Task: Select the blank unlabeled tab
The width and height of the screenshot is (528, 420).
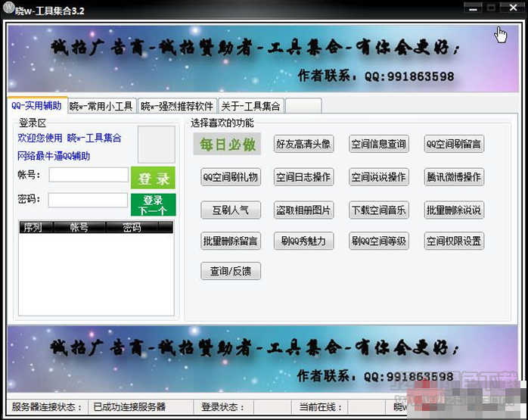Action: pos(303,106)
